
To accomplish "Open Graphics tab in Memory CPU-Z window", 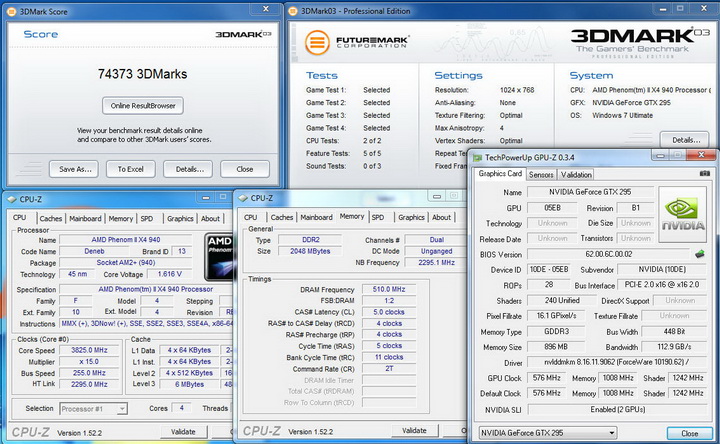I will (411, 217).
